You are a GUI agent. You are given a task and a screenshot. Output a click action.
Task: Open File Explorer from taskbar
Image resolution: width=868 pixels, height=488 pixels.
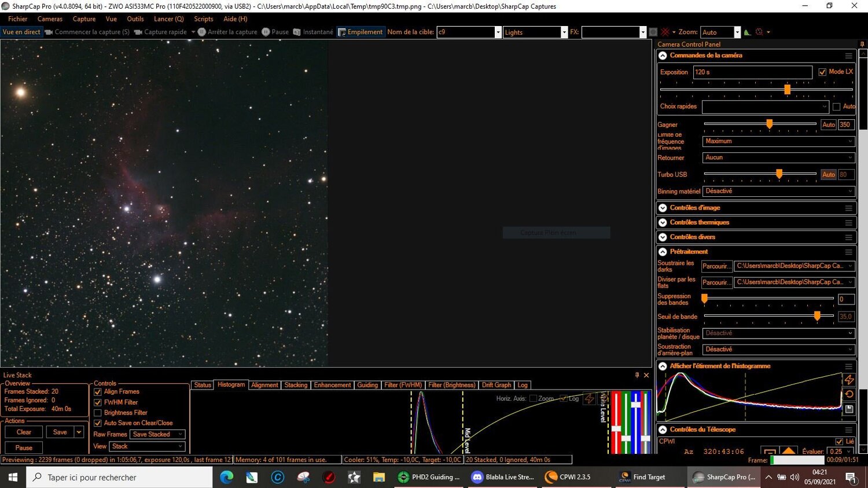(x=379, y=477)
